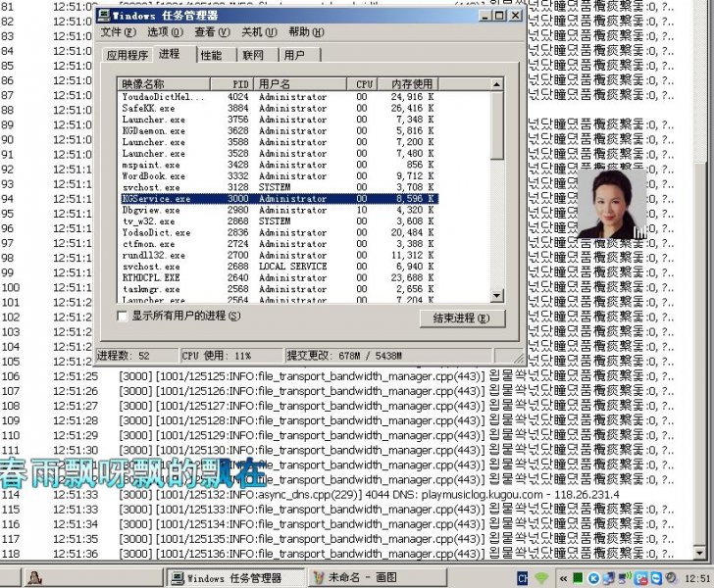Select the RTHDCPL.EXE process row
The image size is (714, 588).
[279, 277]
